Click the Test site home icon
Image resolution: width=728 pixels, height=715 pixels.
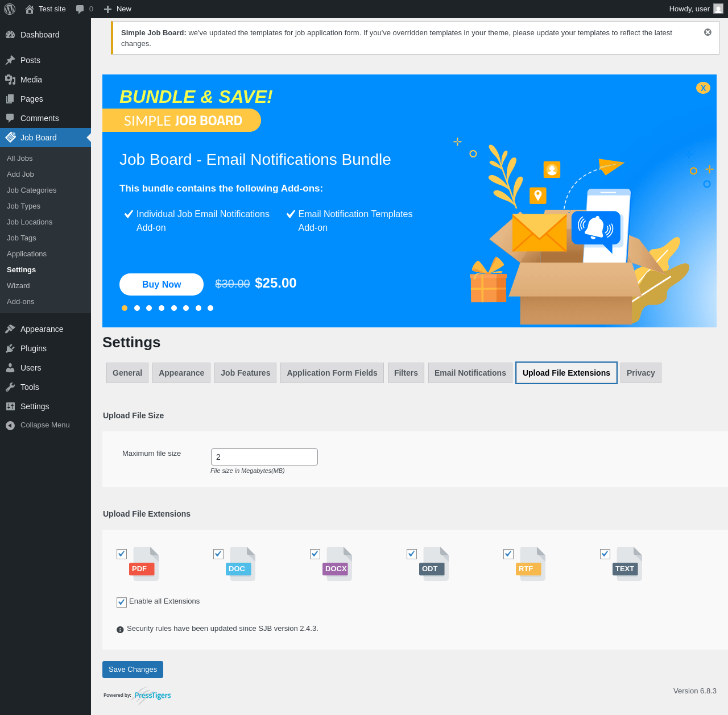coord(30,9)
